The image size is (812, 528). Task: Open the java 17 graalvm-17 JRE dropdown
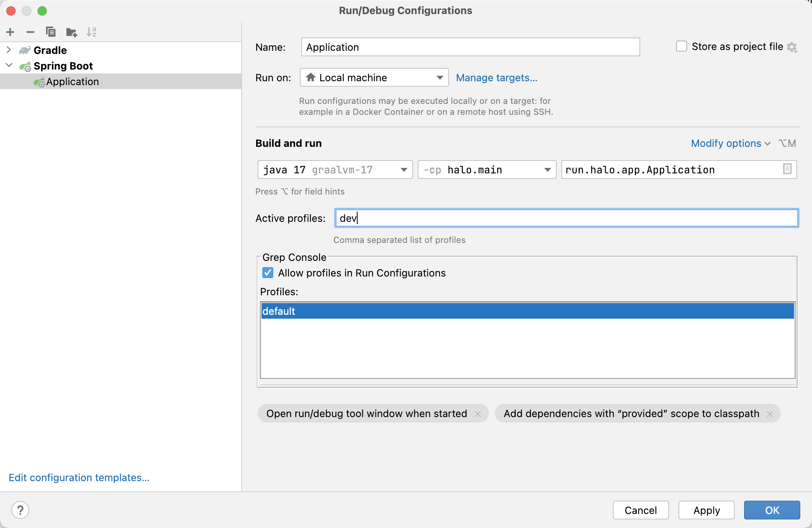pos(404,169)
